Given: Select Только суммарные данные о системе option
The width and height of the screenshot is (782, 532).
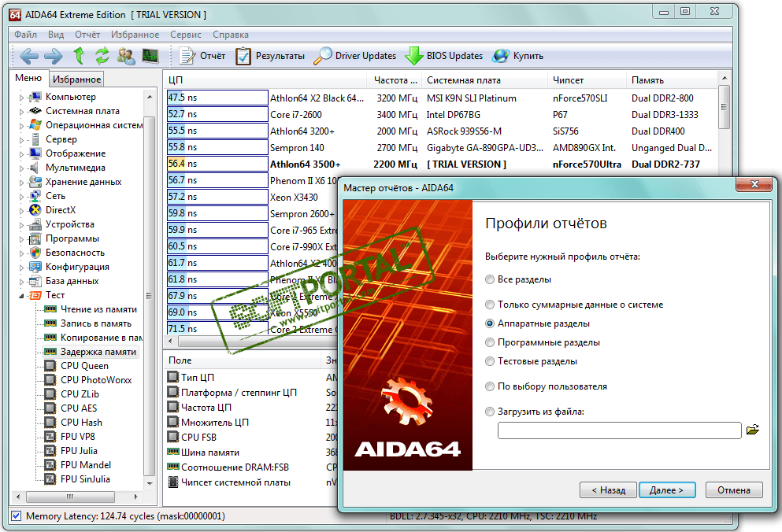Looking at the screenshot, I should 490,305.
